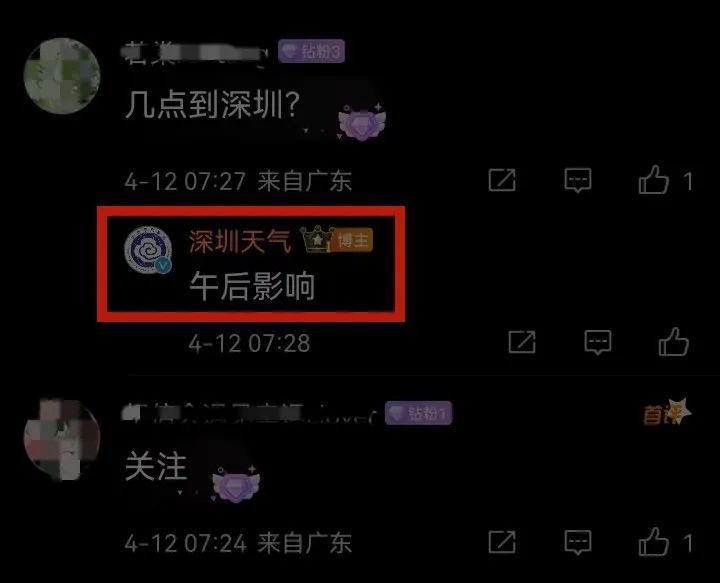
Task: Like the 关注 comment
Action: coord(653,542)
